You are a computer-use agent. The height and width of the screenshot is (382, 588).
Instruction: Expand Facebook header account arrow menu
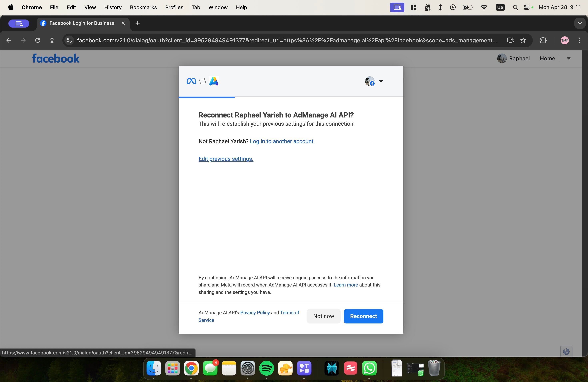pos(568,59)
